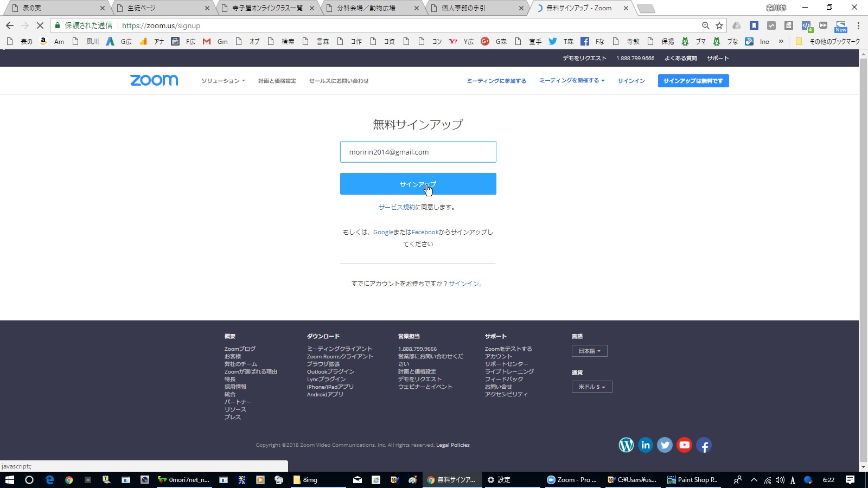
Task: Open the ミーティングに参加する link
Action: (x=496, y=81)
